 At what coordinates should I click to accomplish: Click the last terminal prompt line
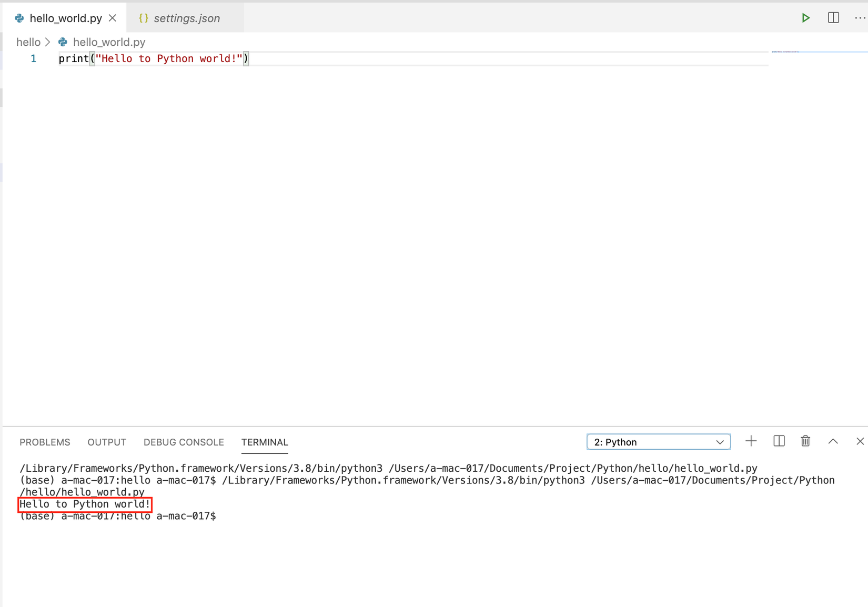coord(118,516)
